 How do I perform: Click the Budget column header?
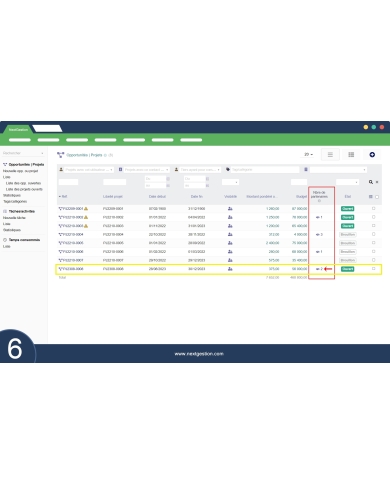tap(301, 197)
